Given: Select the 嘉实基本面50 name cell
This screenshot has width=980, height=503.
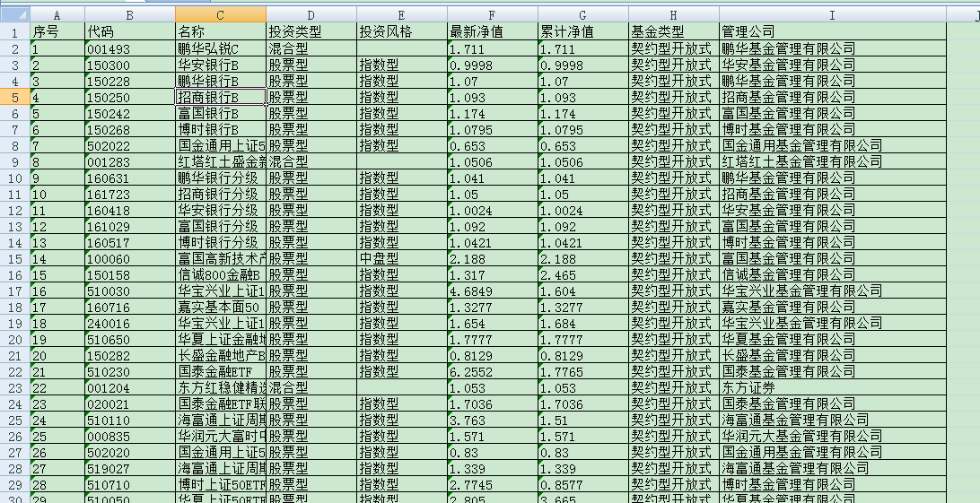Looking at the screenshot, I should click(221, 307).
